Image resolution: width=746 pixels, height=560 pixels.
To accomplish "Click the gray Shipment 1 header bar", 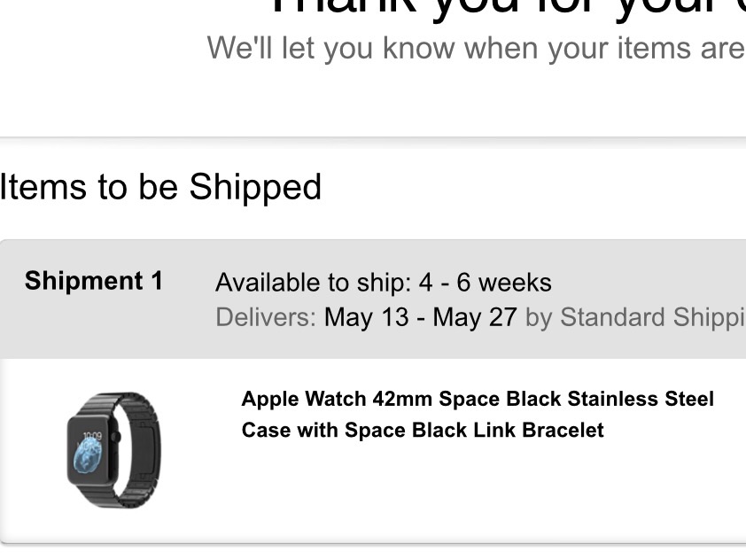I will click(x=373, y=299).
